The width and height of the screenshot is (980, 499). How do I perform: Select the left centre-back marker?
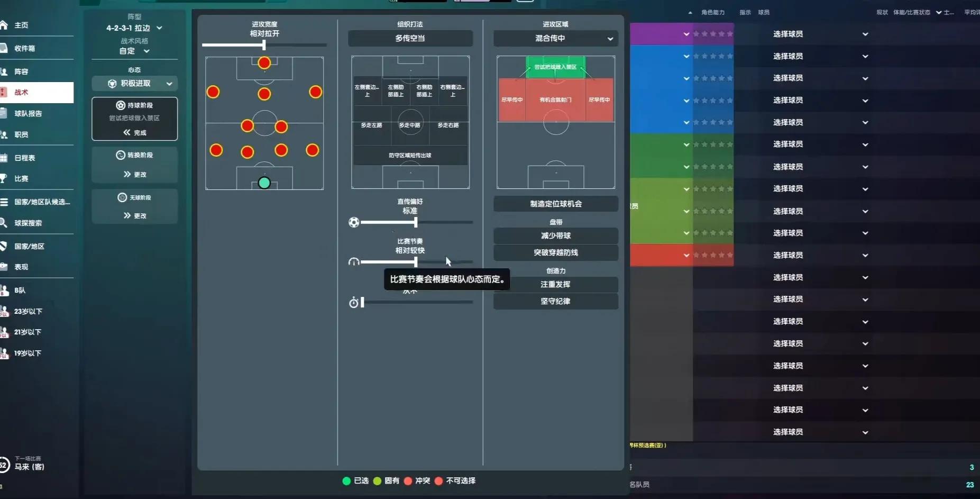(248, 152)
